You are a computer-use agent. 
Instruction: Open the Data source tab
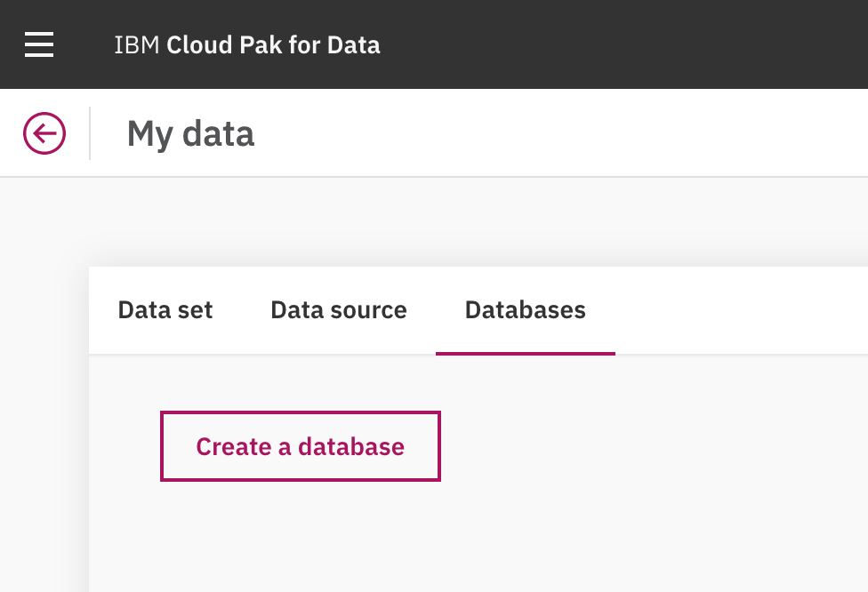tap(338, 310)
